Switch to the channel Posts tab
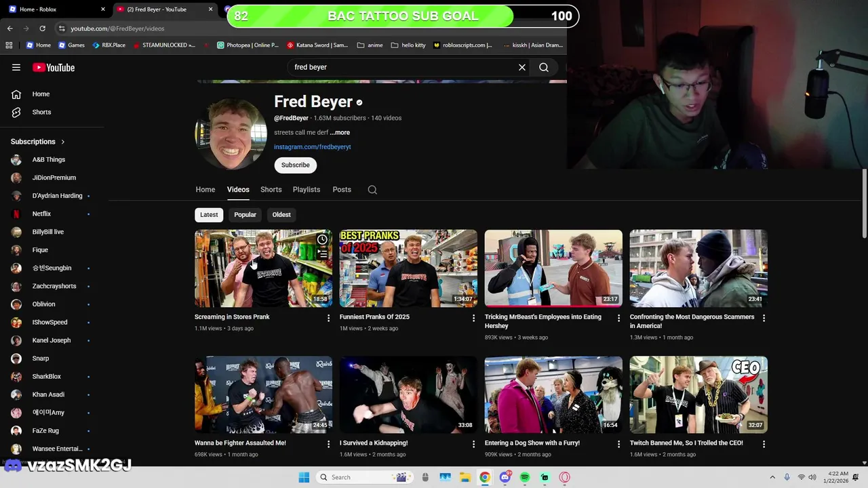This screenshot has width=868, height=488. coord(342,190)
